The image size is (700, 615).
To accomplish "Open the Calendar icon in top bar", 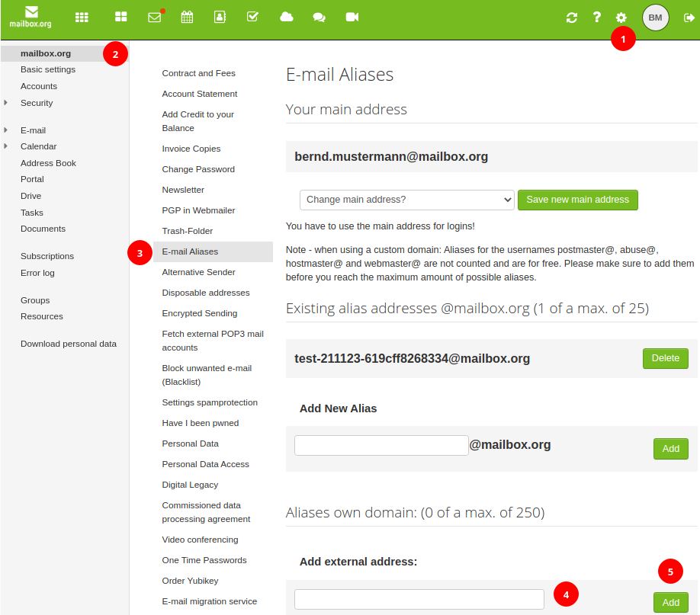I will [187, 17].
